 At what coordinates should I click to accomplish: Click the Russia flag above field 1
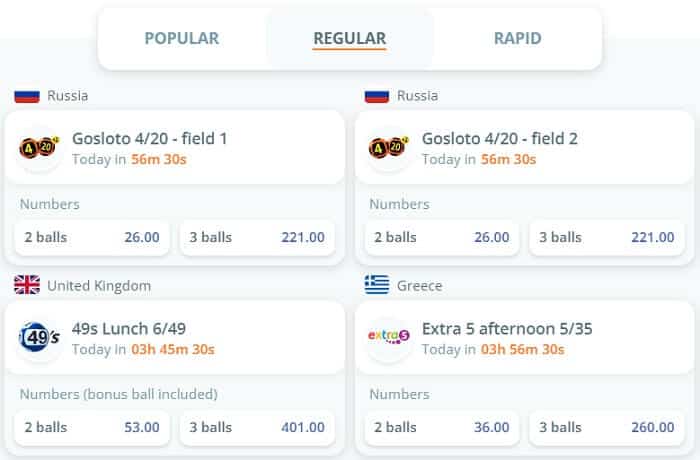(x=26, y=96)
